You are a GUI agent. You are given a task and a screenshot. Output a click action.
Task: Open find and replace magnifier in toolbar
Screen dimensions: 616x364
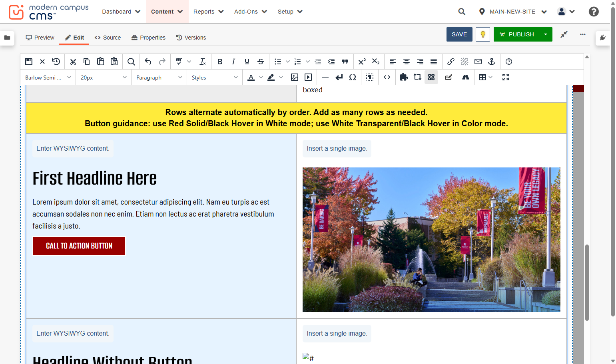point(131,62)
